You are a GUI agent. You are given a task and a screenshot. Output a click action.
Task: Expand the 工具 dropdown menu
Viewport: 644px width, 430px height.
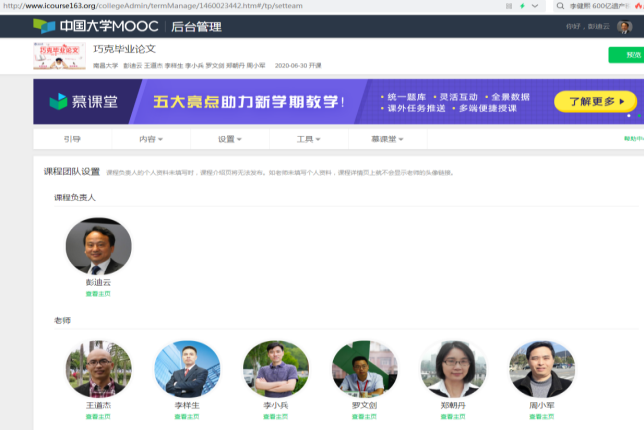(x=309, y=139)
